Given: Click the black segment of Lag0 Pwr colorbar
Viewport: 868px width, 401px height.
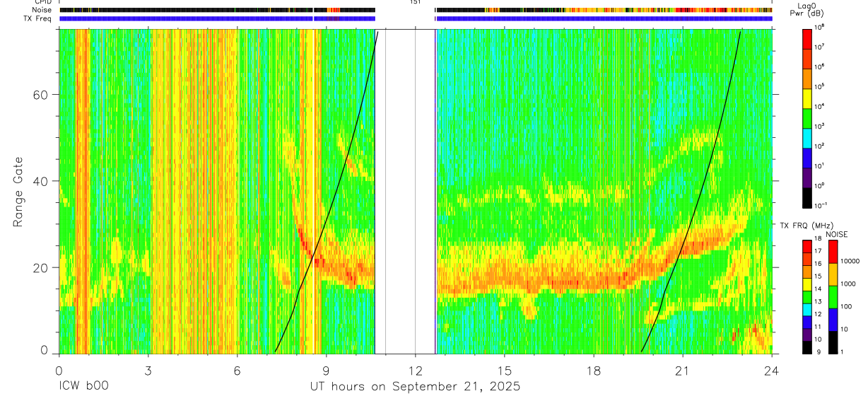Looking at the screenshot, I should click(x=807, y=197).
